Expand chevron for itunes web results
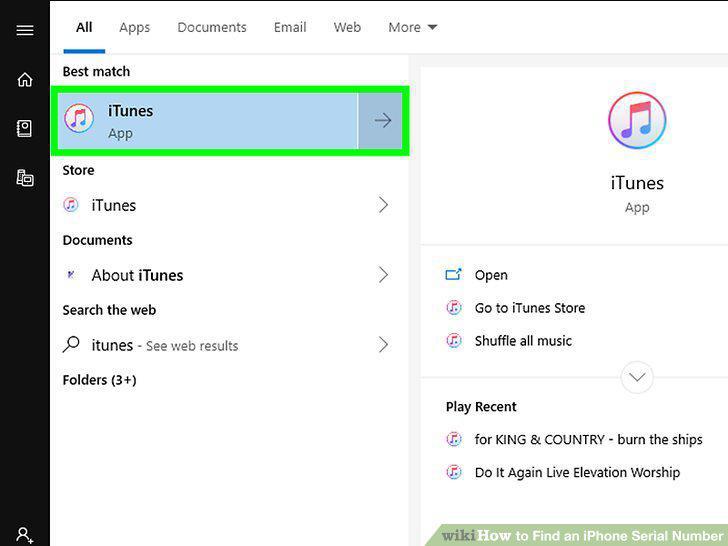Screen dimensions: 728x546 click(383, 344)
